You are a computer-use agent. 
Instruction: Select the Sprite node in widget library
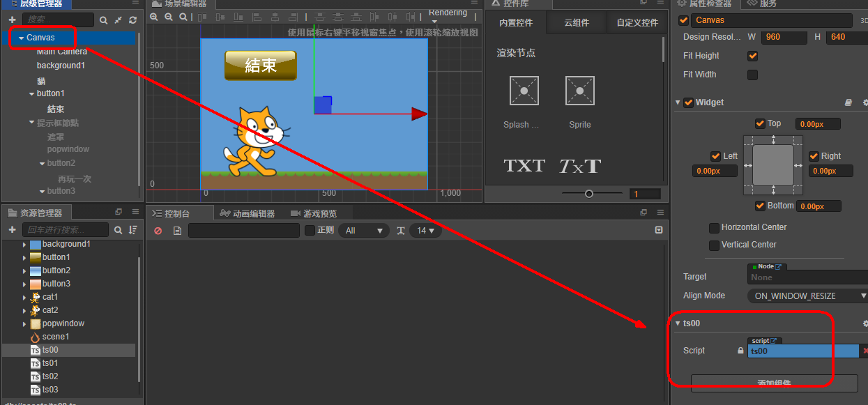[x=580, y=91]
